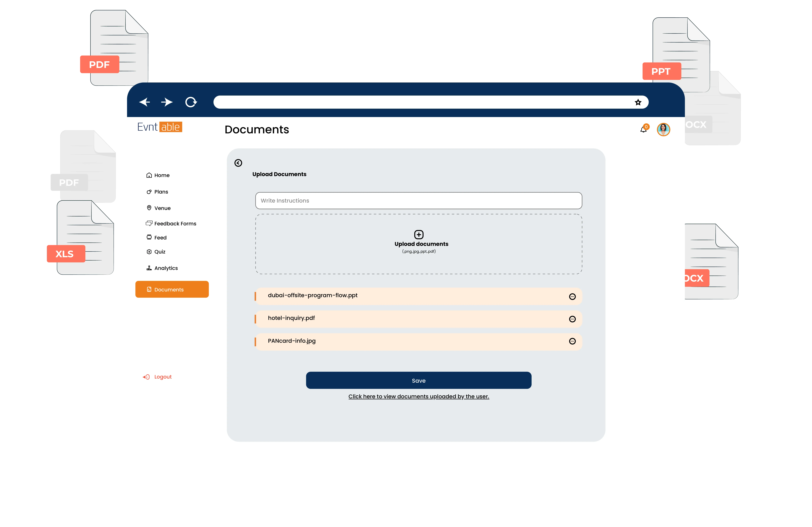
Task: Go back using the circled arrow icon
Action: [238, 163]
